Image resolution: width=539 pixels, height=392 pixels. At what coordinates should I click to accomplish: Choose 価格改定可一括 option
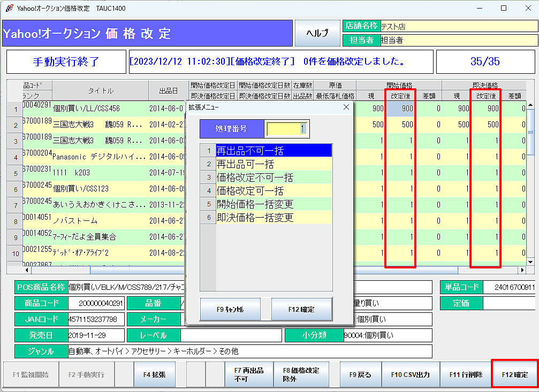tap(274, 190)
